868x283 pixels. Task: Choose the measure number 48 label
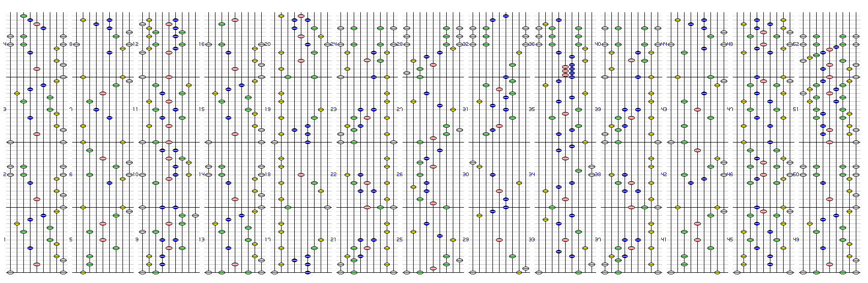point(730,44)
